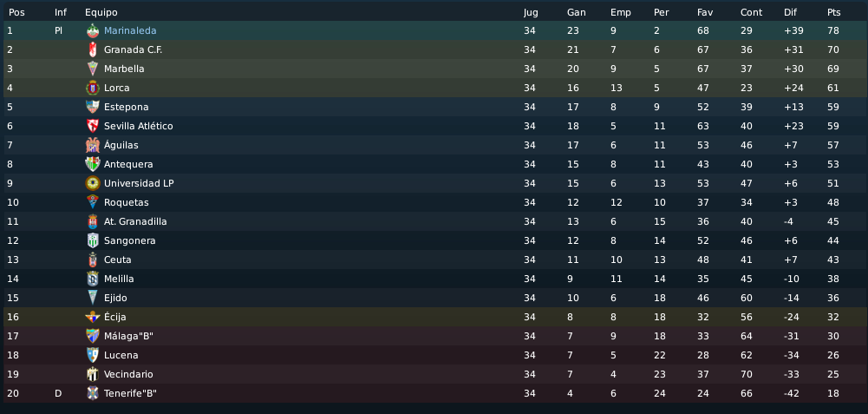Click the Melilla club crest
Screen dimensions: 868x414
93,279
